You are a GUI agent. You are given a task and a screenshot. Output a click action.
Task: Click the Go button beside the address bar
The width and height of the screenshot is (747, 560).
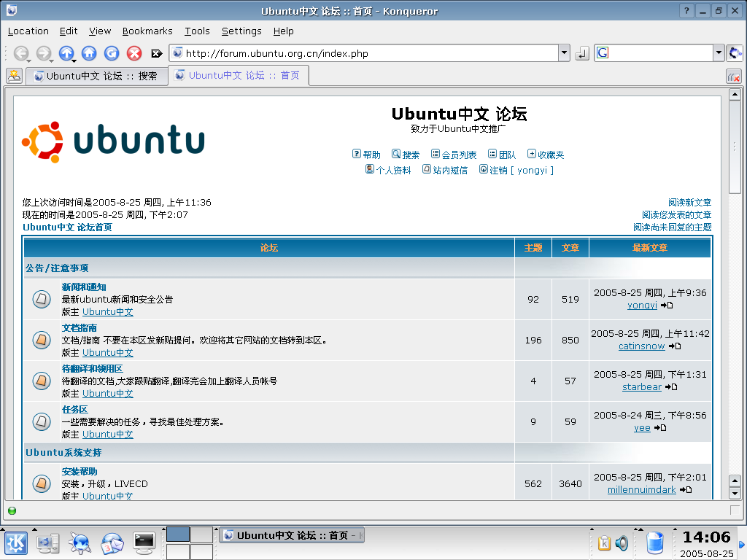point(581,53)
